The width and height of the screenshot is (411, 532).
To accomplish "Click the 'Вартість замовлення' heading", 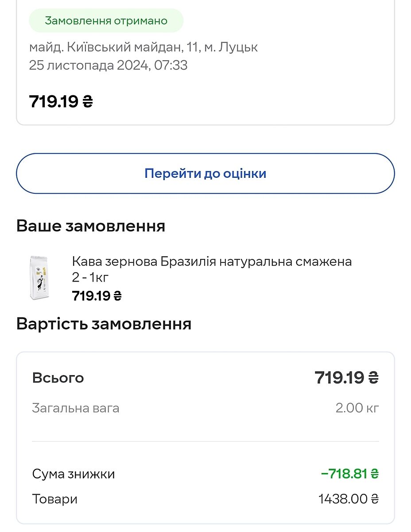I will point(104,324).
